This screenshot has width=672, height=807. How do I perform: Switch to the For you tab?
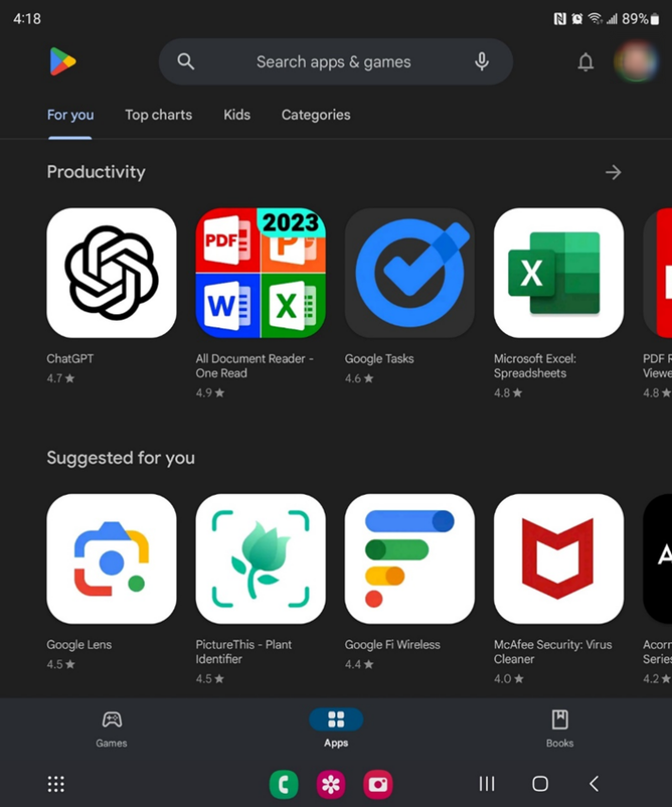pyautogui.click(x=71, y=114)
